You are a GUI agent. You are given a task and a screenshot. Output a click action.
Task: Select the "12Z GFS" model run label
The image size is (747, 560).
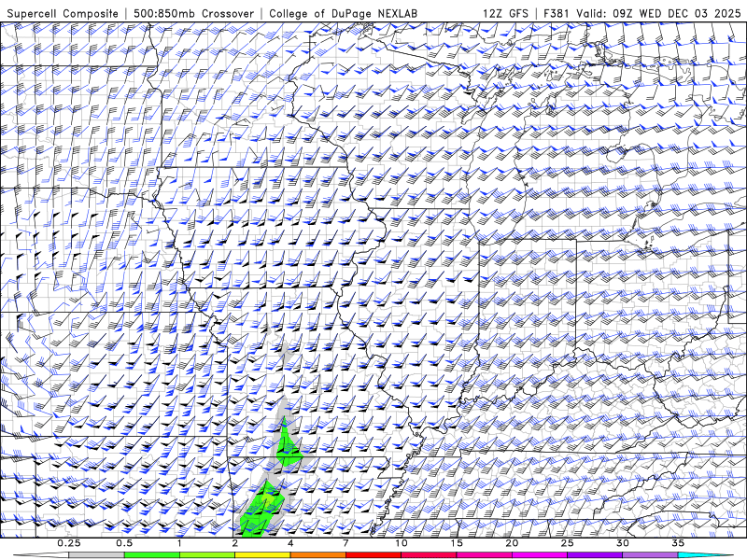click(505, 13)
